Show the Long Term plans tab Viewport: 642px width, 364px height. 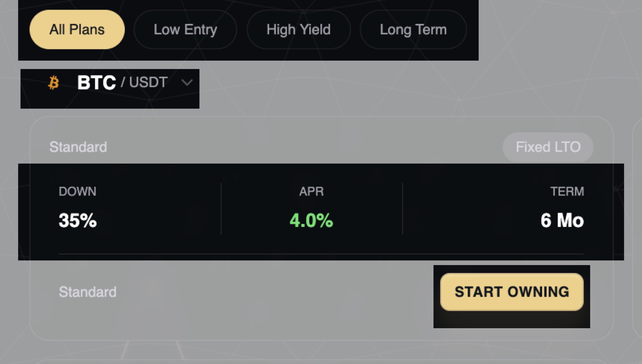coord(413,30)
